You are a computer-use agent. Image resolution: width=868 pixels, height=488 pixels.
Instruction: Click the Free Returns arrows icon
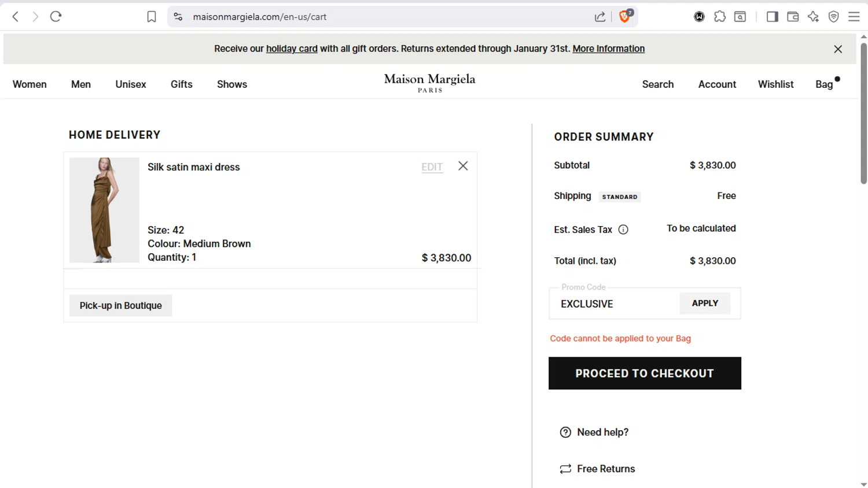pyautogui.click(x=565, y=469)
